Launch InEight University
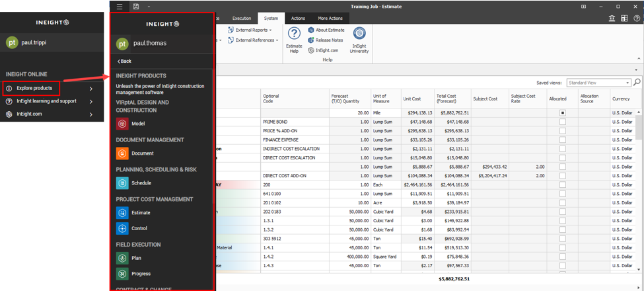This screenshot has width=644, height=291. [x=359, y=40]
